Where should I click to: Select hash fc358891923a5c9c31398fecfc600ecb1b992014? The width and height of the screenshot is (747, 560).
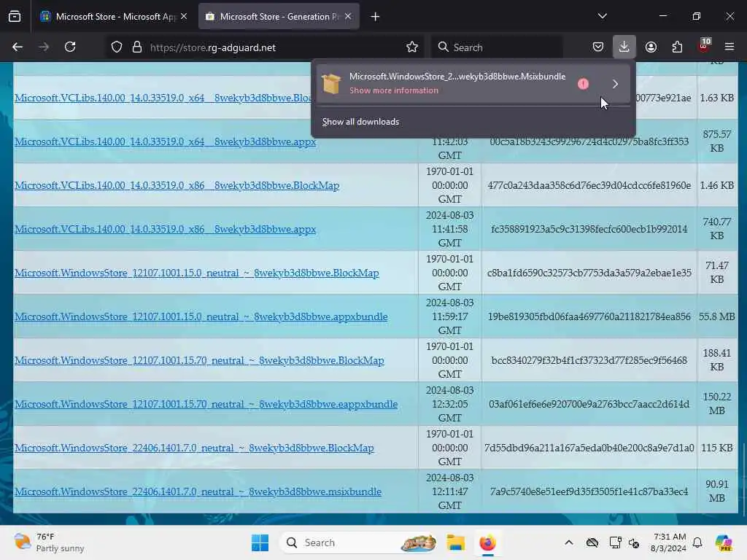589,229
